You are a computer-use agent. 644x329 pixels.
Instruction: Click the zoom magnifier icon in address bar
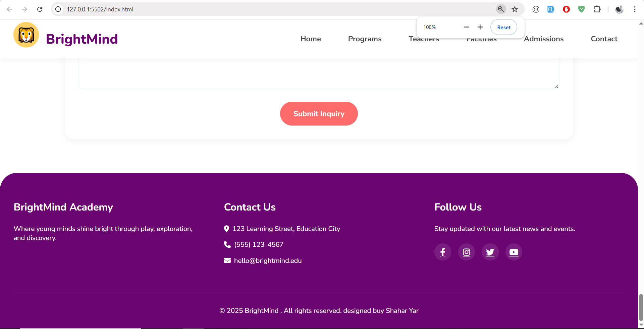click(x=501, y=9)
